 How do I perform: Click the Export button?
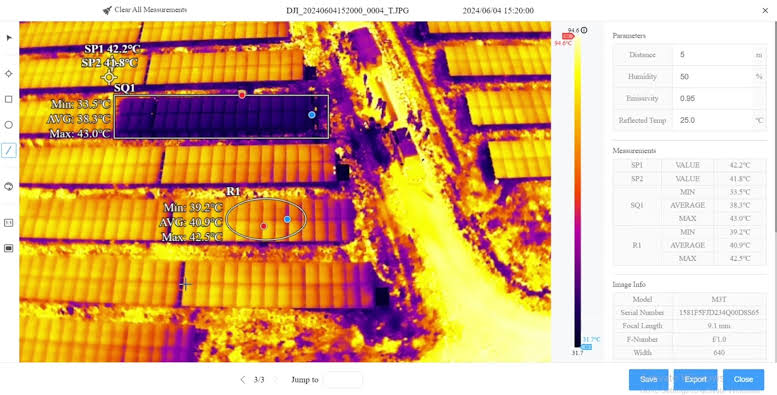click(x=696, y=379)
